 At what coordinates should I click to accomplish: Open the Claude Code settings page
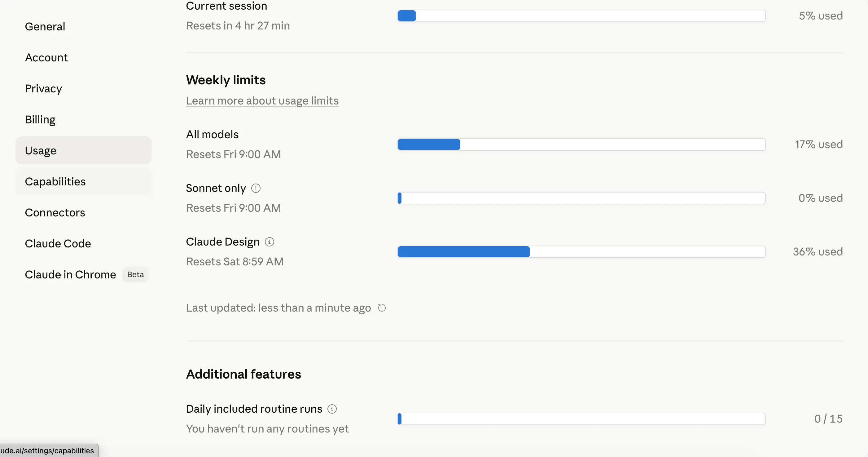[x=58, y=244]
